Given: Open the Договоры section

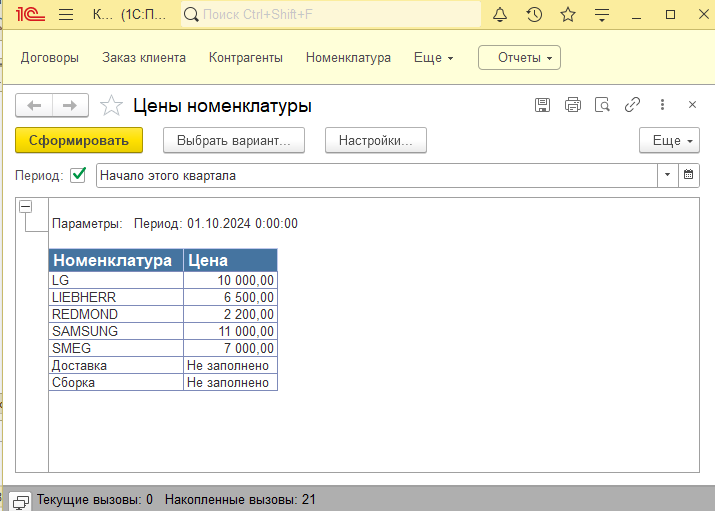Looking at the screenshot, I should coord(50,58).
